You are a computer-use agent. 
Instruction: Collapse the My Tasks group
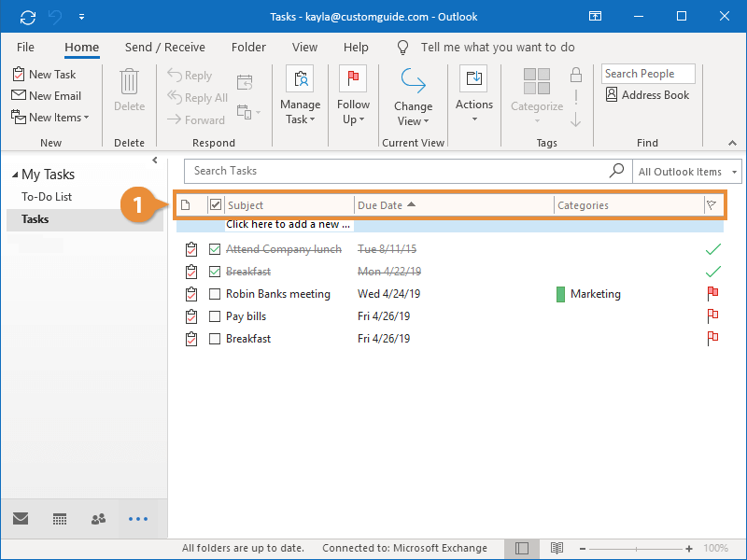pos(15,175)
